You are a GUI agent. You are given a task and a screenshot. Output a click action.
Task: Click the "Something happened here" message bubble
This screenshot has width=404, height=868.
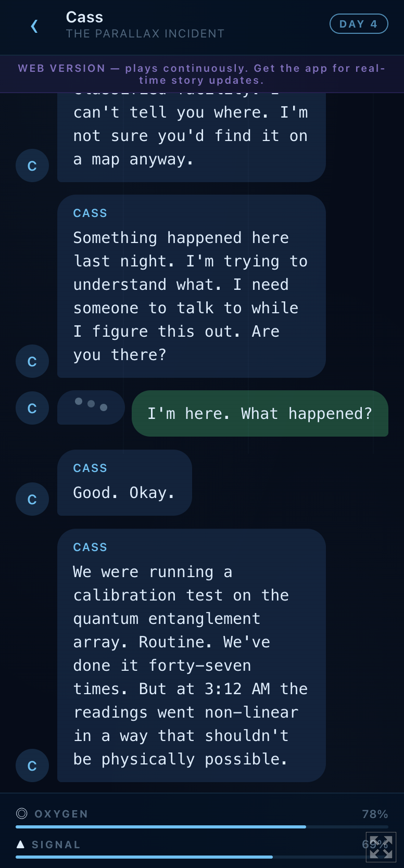pos(191,286)
